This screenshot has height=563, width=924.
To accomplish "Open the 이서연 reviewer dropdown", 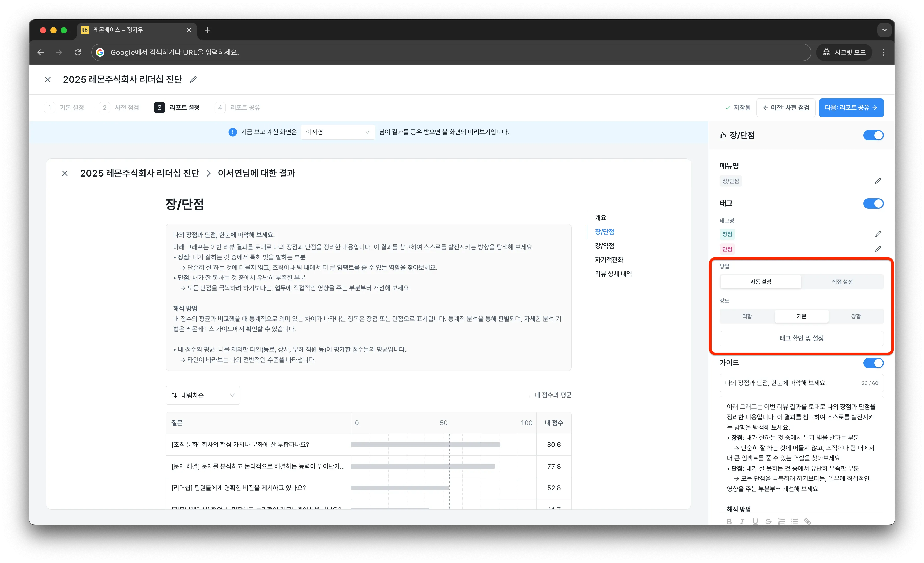I will point(337,132).
